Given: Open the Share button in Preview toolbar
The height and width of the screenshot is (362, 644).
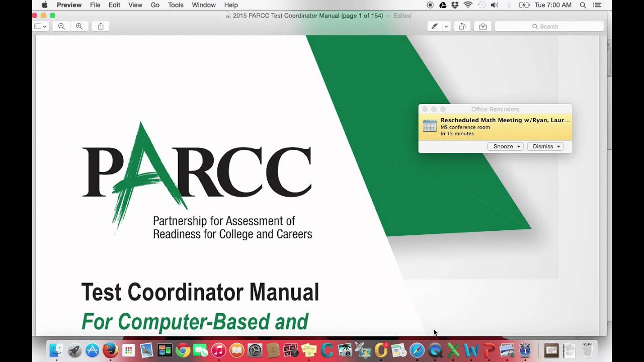Looking at the screenshot, I should (101, 26).
